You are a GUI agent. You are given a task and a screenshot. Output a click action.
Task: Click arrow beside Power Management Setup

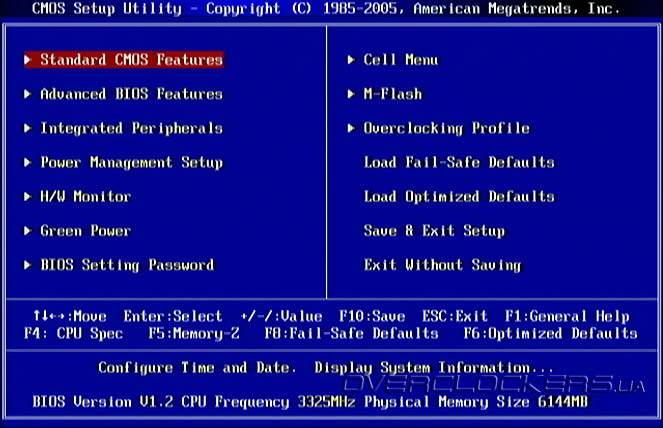[x=28, y=162]
